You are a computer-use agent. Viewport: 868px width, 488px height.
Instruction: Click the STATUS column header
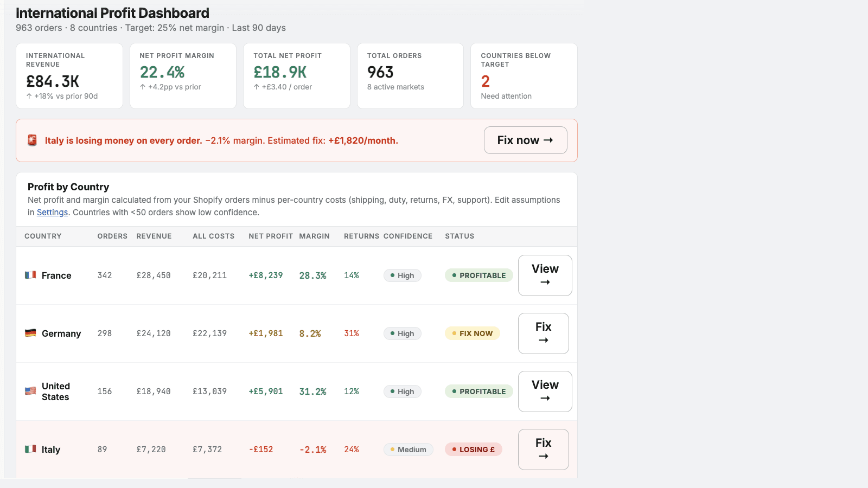(459, 236)
